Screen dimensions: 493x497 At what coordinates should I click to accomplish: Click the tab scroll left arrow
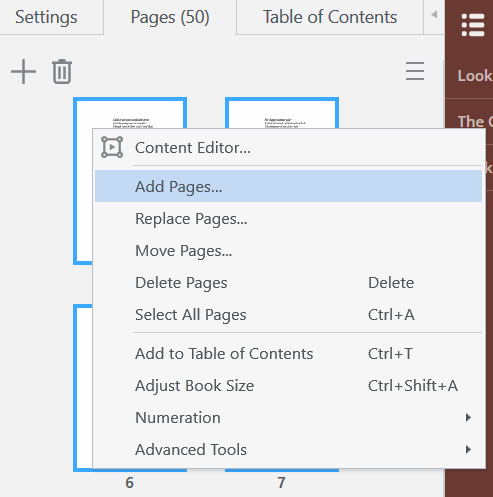pos(434,15)
